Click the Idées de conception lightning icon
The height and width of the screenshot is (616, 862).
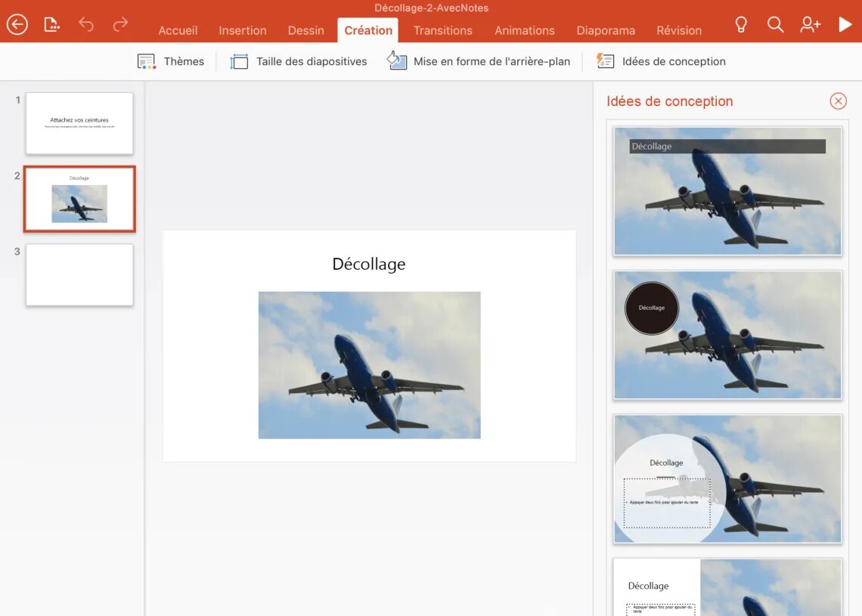605,61
